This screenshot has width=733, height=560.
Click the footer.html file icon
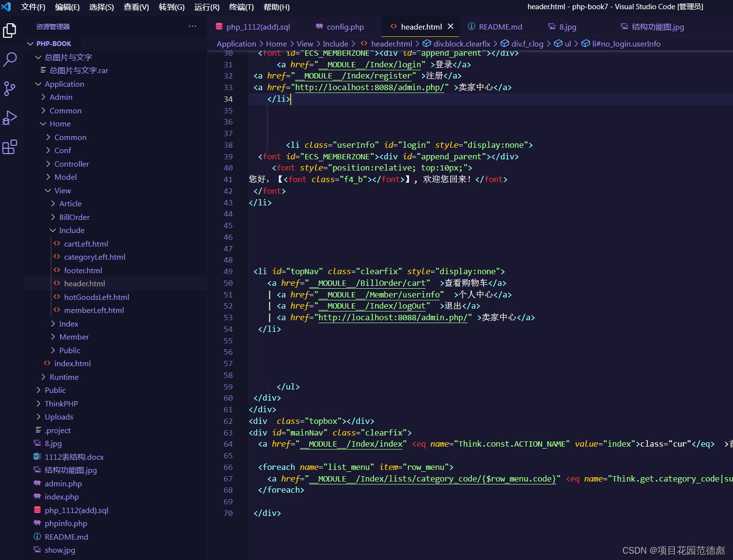tap(57, 270)
